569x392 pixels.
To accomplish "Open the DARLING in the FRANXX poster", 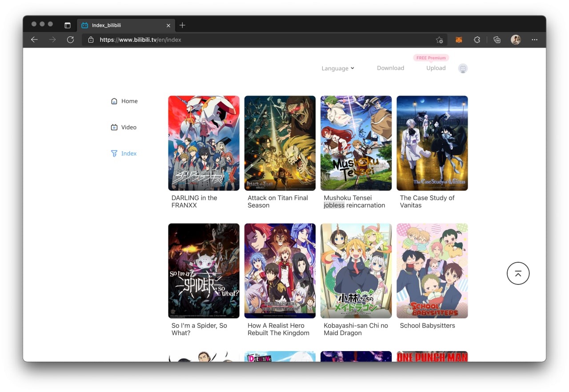I will pyautogui.click(x=204, y=143).
